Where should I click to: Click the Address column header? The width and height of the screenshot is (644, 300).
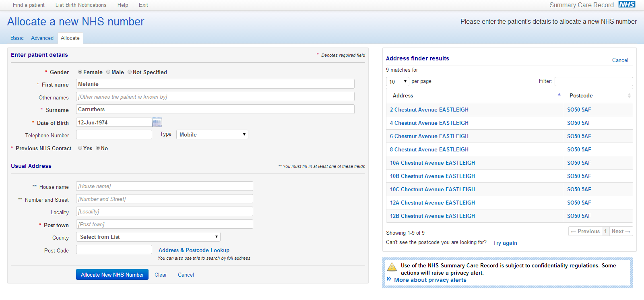click(475, 95)
